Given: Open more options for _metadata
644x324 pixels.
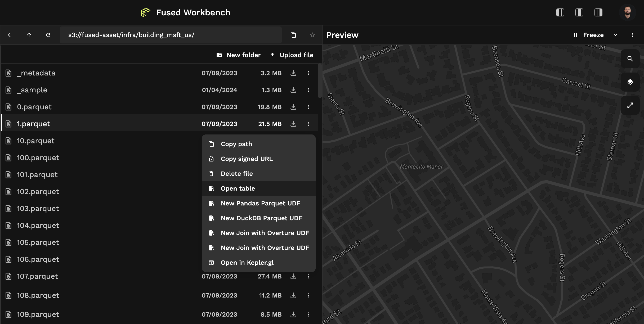Looking at the screenshot, I should point(308,73).
